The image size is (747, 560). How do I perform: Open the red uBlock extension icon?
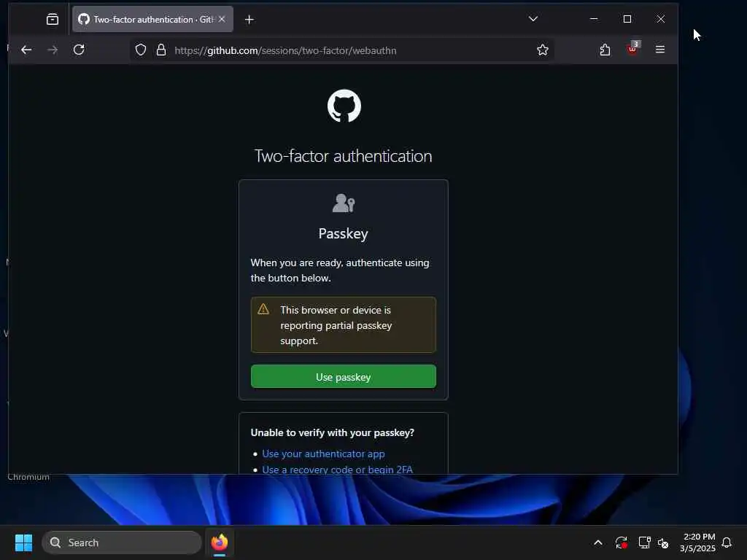[633, 49]
